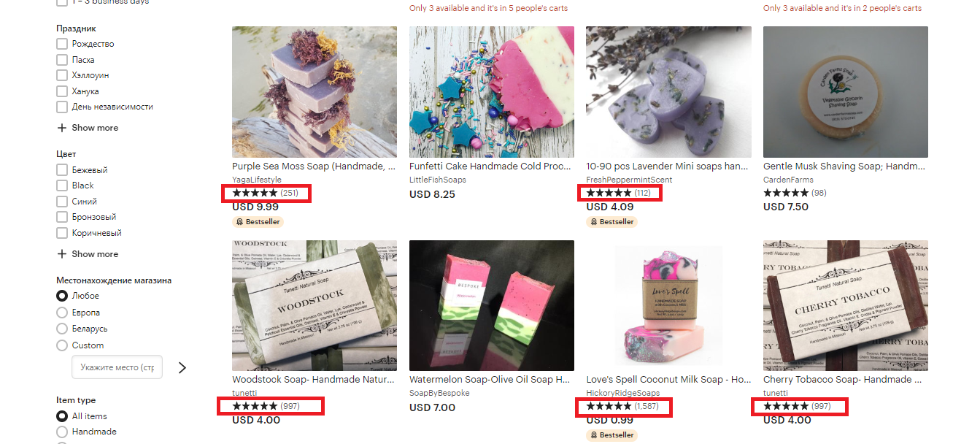This screenshot has width=980, height=444.
Task: Check the Синий color checkbox
Action: (62, 202)
